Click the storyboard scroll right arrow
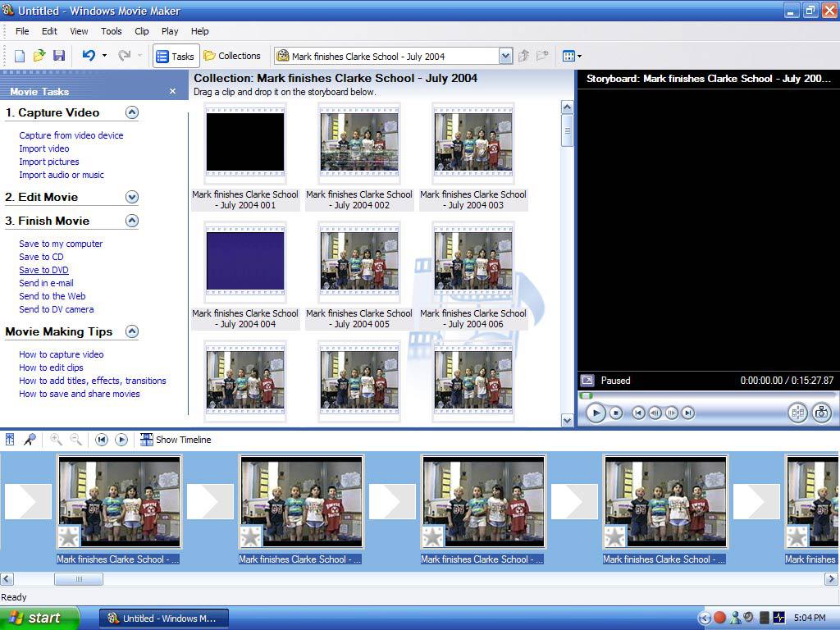The width and height of the screenshot is (840, 630). tap(831, 579)
